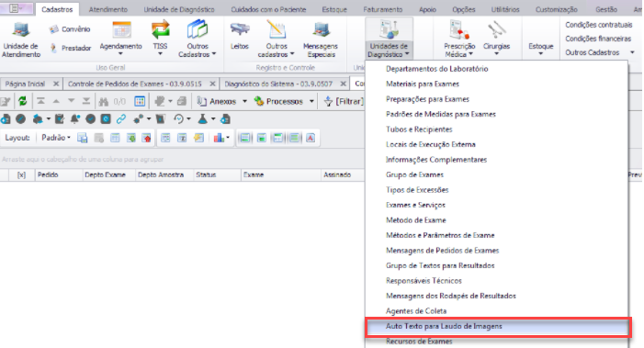Open Condições financeiras
This screenshot has width=644, height=348.
[598, 39]
